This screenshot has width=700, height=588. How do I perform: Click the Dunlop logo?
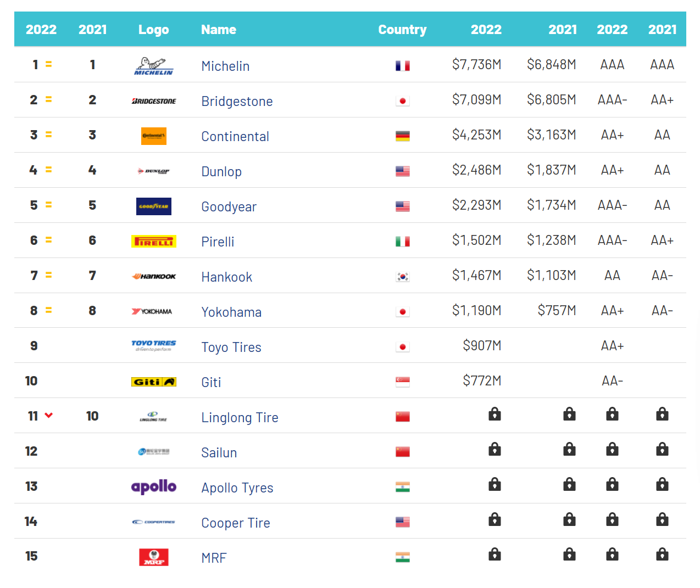154,171
